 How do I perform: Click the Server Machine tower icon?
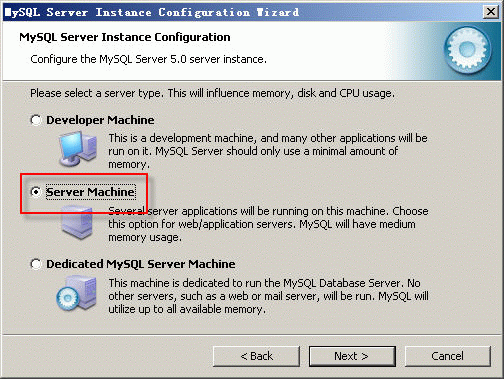pyautogui.click(x=77, y=222)
